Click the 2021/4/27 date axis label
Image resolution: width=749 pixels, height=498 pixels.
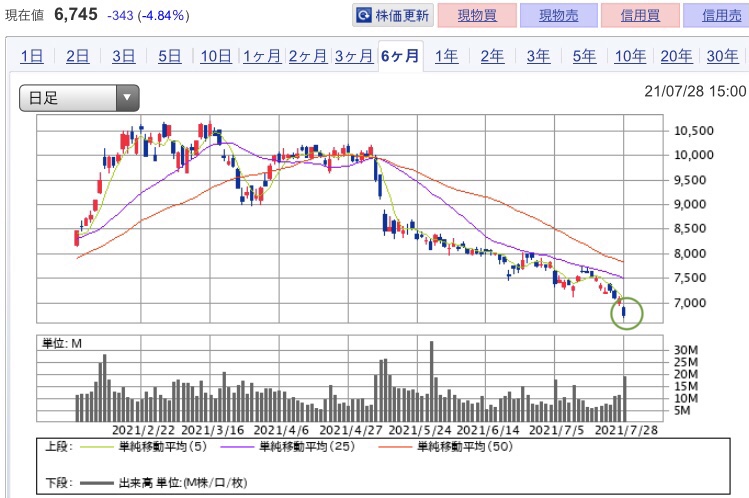351,430
